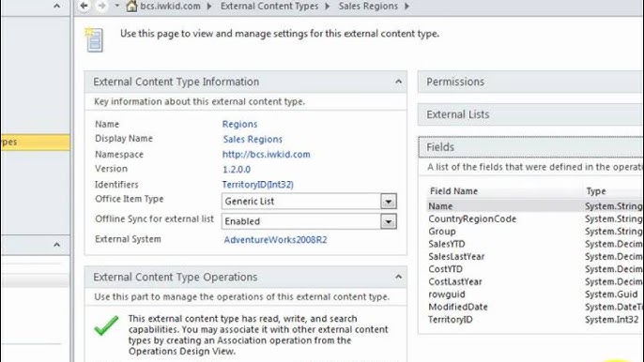Select the Permissions panel header

[x=530, y=82]
